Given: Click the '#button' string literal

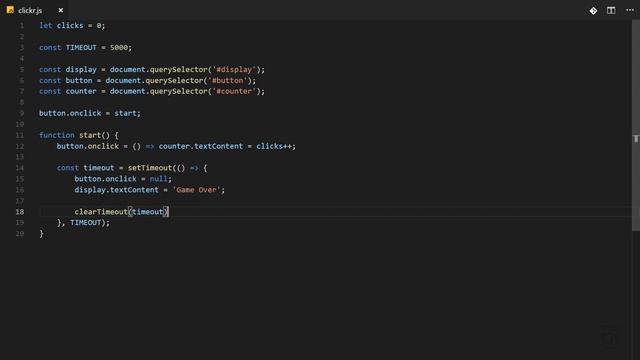Looking at the screenshot, I should [228, 80].
